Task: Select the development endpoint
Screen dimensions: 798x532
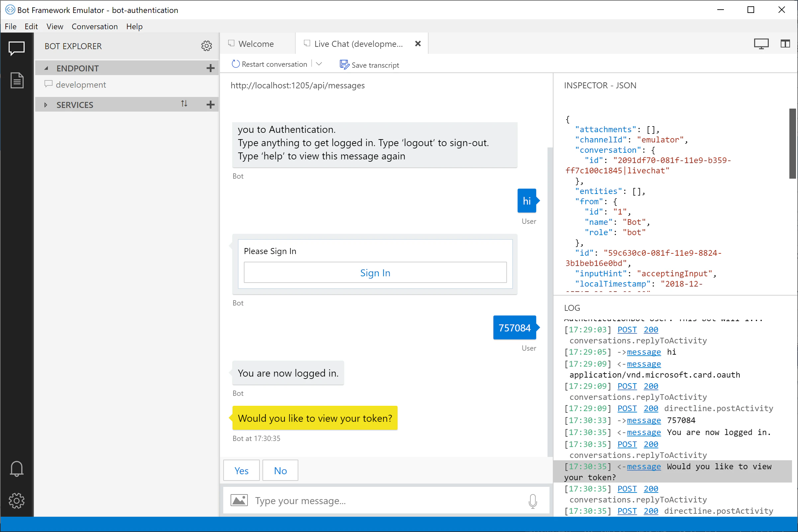Action: (x=80, y=84)
